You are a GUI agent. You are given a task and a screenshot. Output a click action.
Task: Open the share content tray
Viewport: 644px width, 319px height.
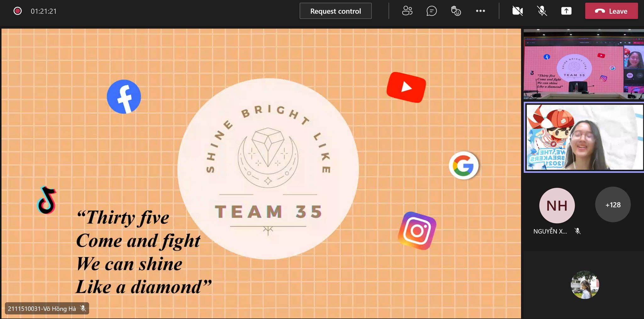[x=566, y=11]
